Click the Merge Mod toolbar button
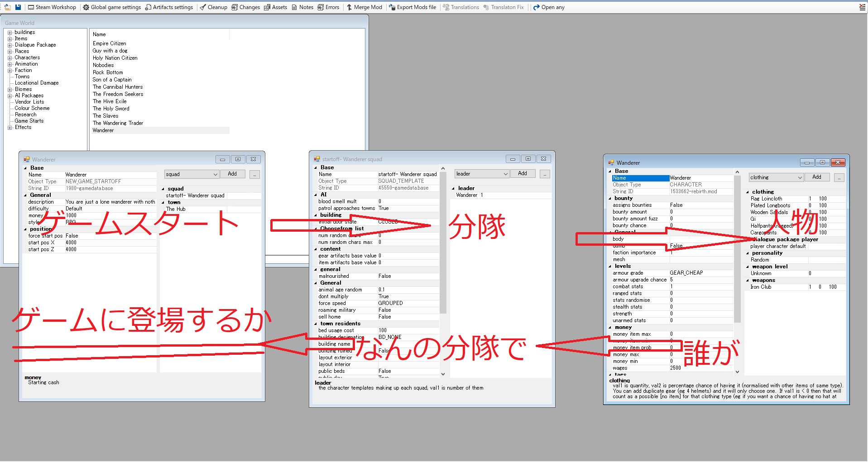This screenshot has height=462, width=868. (x=364, y=7)
